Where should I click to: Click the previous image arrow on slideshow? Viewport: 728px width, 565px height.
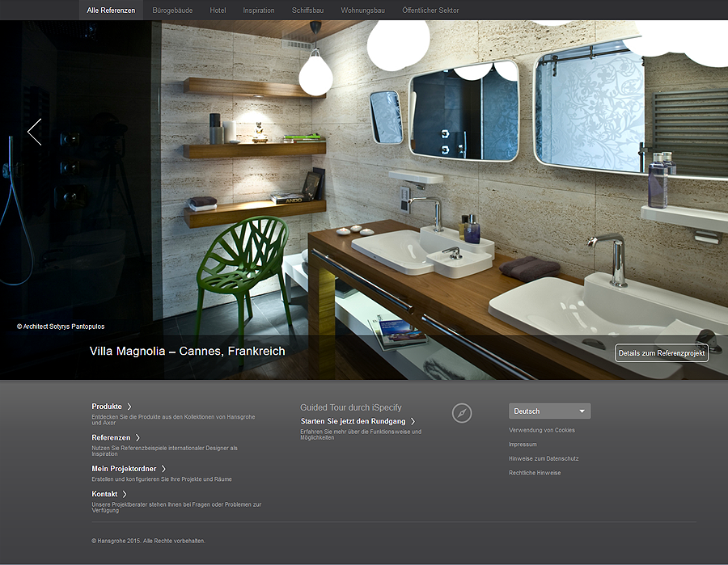click(34, 132)
